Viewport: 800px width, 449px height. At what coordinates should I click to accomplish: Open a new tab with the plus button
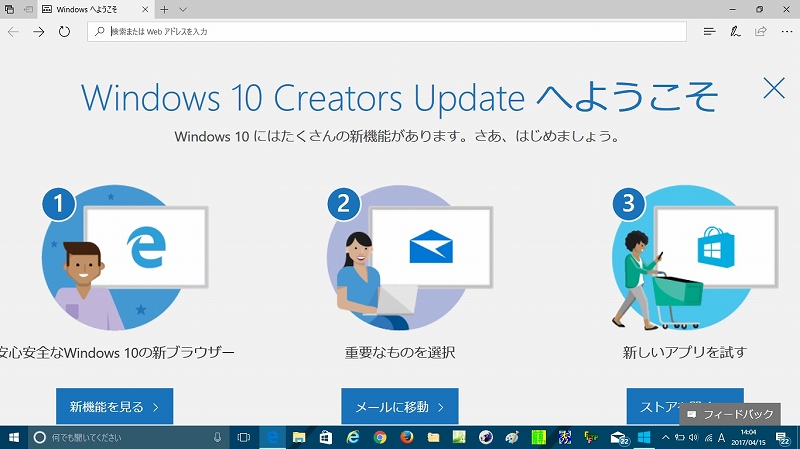[x=164, y=9]
